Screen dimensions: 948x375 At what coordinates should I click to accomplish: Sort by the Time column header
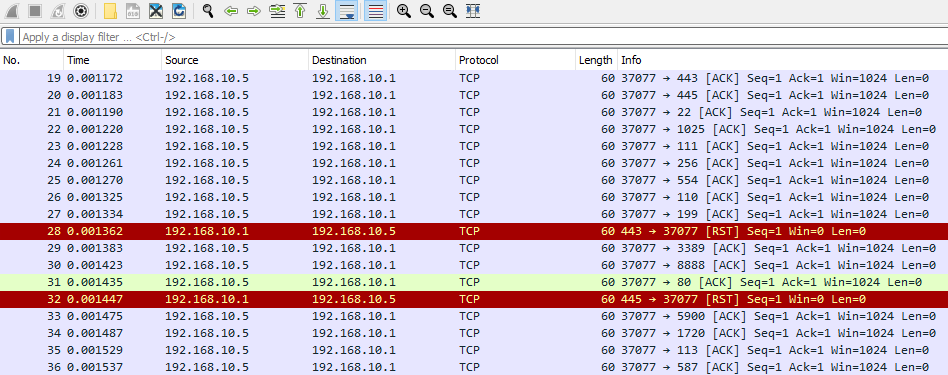pyautogui.click(x=112, y=60)
